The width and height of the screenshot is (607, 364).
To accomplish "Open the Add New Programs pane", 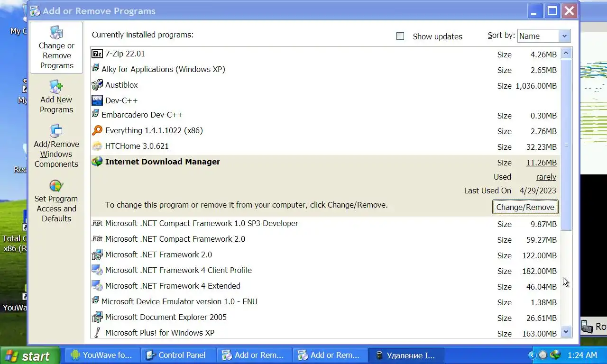I will tap(56, 96).
